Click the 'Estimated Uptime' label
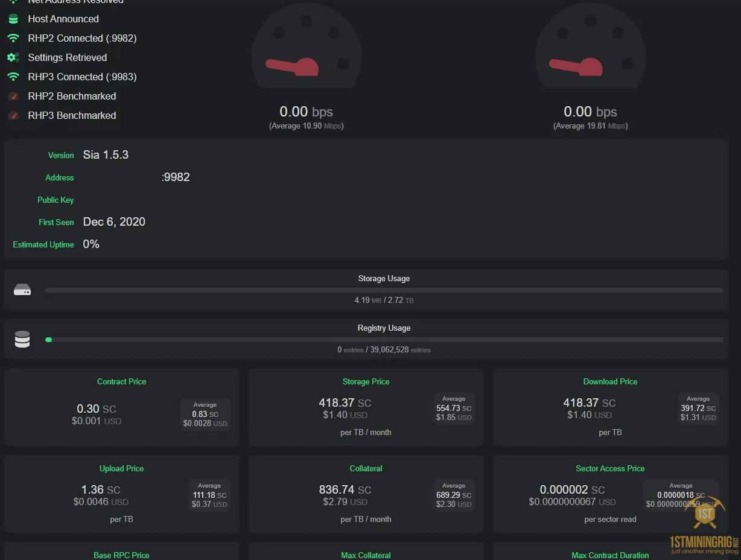741x560 pixels. (43, 244)
